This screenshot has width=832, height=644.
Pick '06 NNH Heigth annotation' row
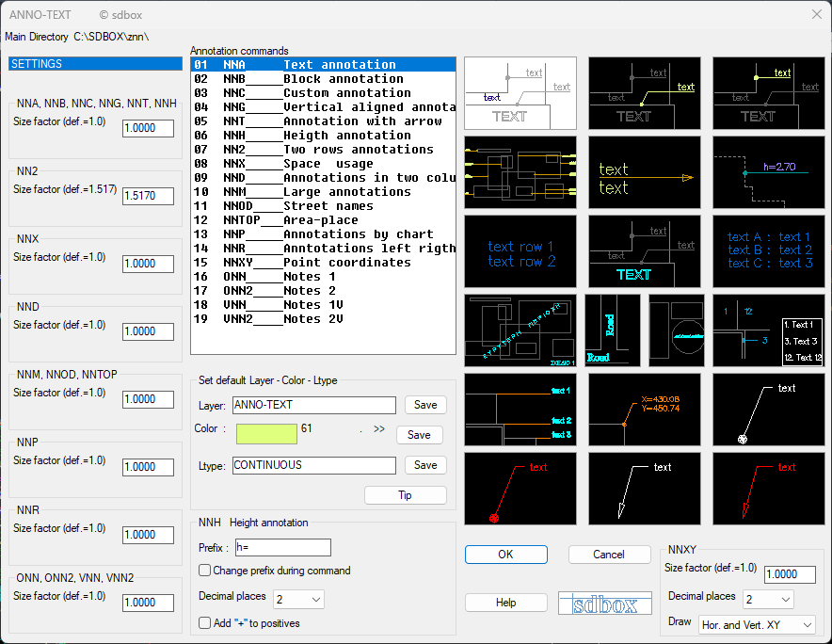pos(323,136)
